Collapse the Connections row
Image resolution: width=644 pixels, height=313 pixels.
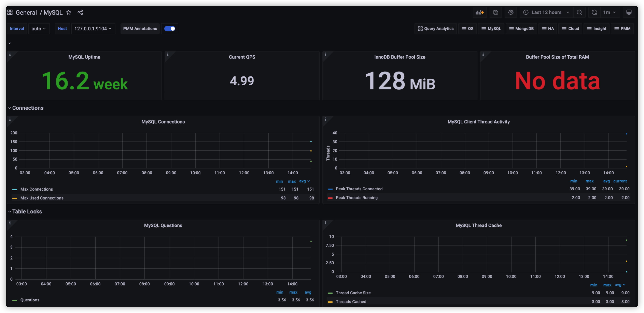tap(26, 108)
